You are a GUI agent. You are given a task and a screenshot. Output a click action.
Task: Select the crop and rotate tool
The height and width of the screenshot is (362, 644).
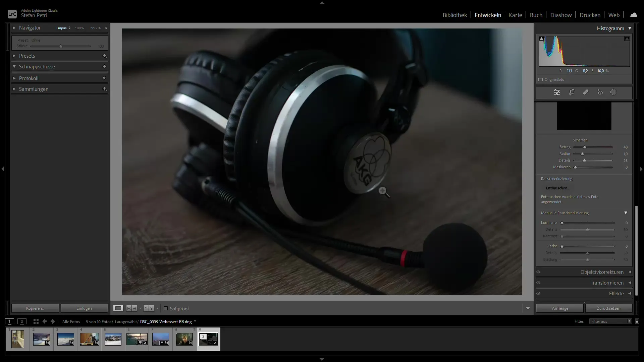(x=572, y=92)
